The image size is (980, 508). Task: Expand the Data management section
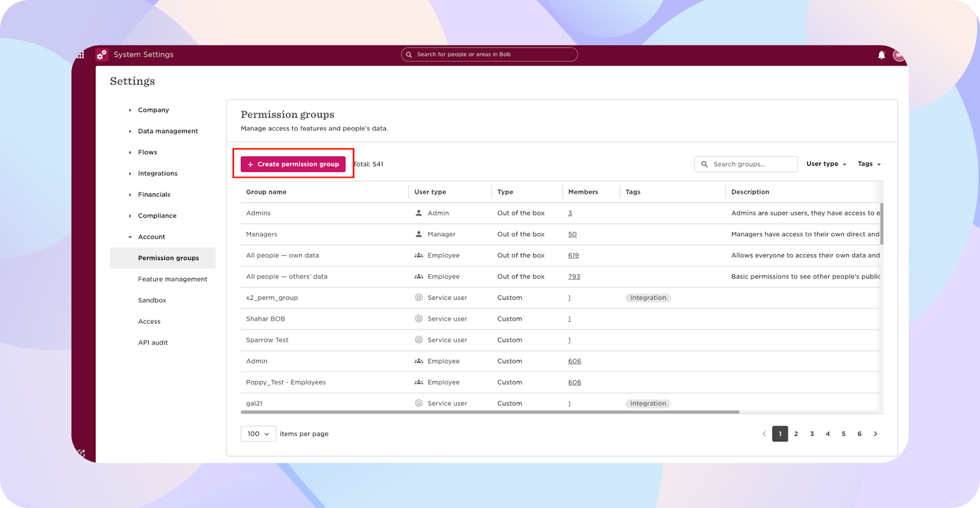point(130,131)
